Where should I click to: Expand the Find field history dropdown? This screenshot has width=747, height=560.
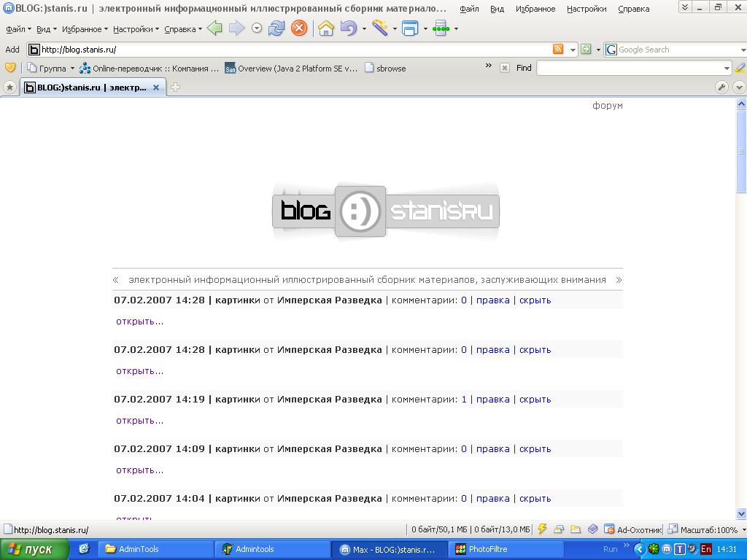(727, 68)
